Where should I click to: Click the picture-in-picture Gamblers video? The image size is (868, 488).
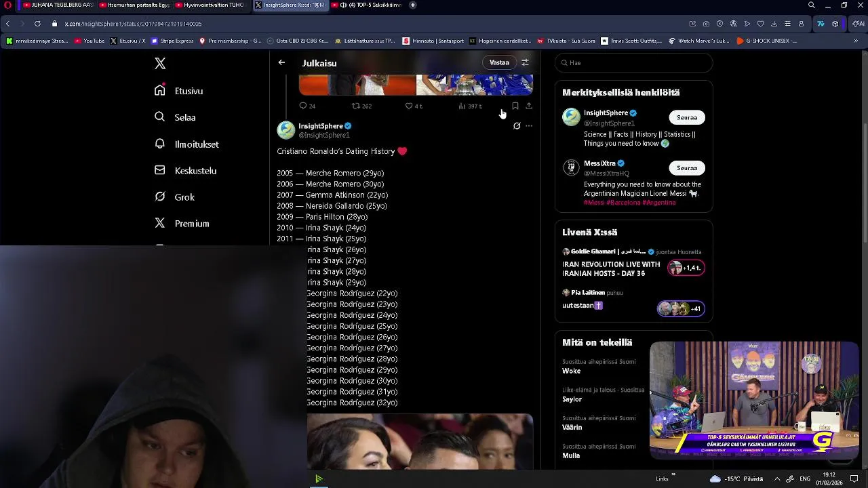(x=754, y=400)
